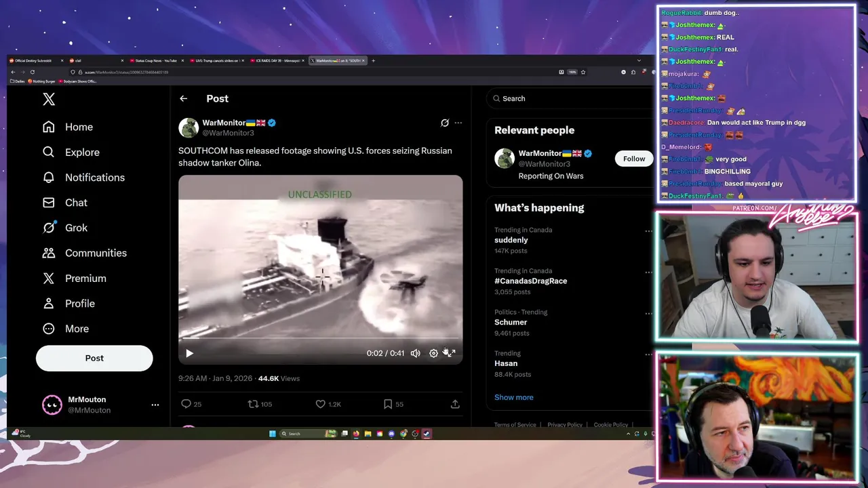Open Explore in the sidebar
Viewport: 868px width, 488px height.
(71, 152)
